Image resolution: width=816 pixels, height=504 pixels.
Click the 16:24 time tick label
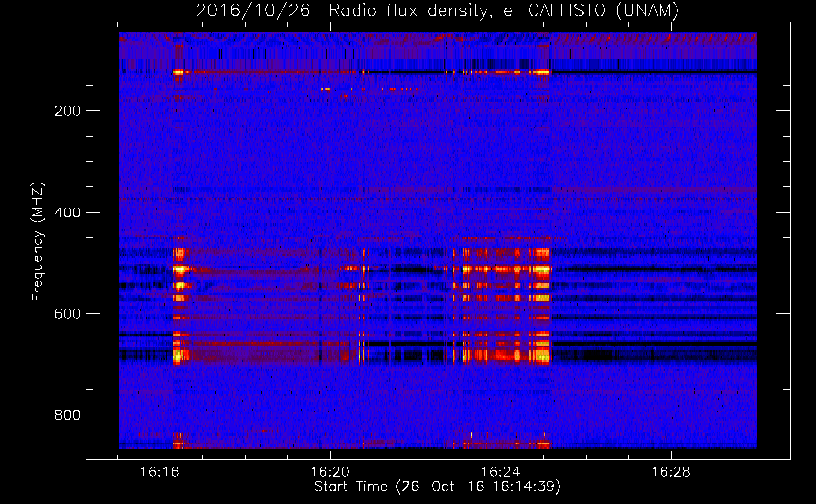click(x=500, y=472)
